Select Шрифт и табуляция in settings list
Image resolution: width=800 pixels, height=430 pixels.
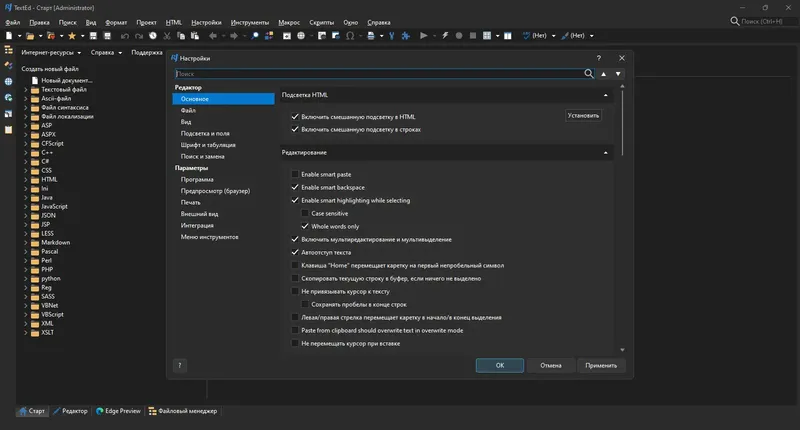[x=209, y=145]
